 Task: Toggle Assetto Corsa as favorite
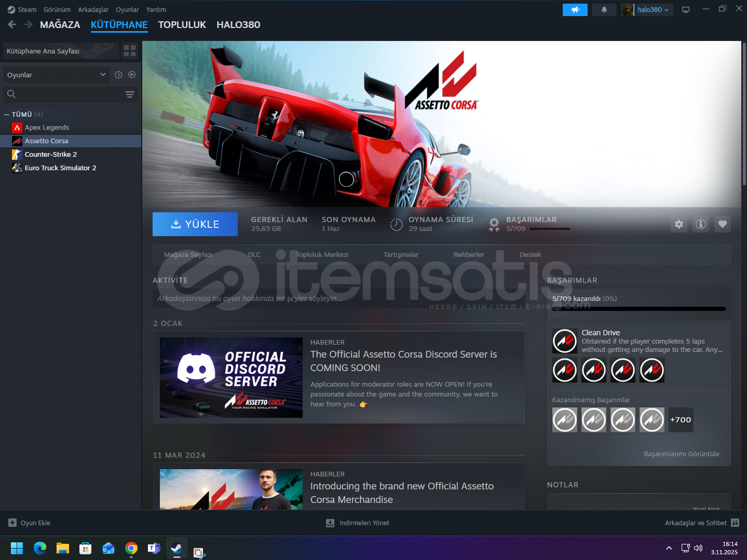(722, 224)
